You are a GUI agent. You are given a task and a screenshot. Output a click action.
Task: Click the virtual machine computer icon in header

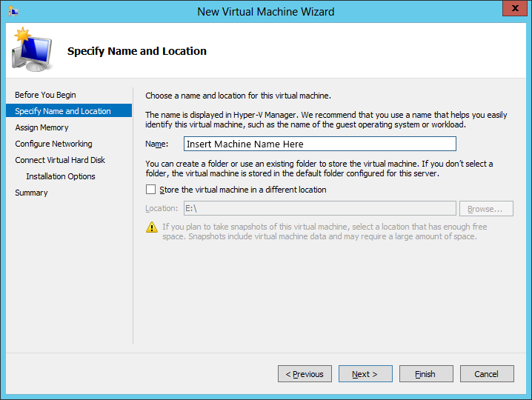pyautogui.click(x=32, y=50)
